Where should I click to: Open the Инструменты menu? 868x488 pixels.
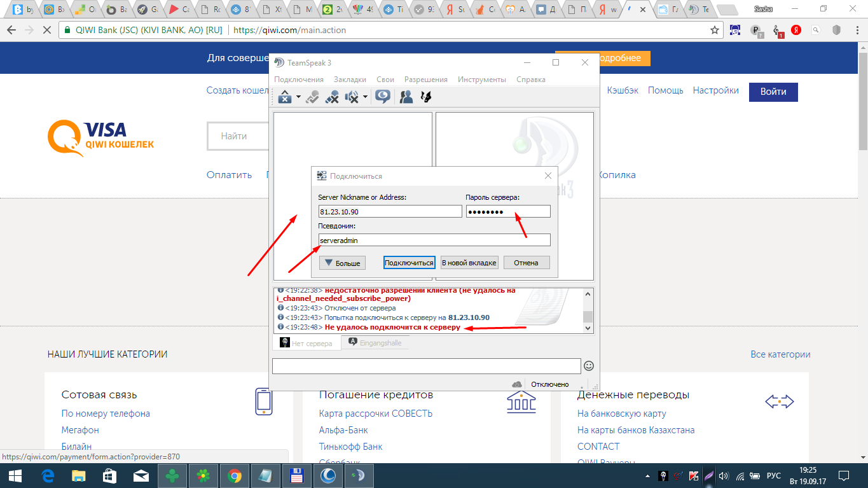click(x=481, y=80)
